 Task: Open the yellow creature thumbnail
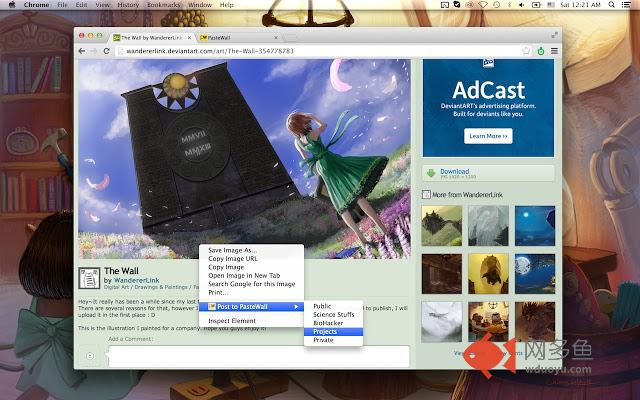488,274
